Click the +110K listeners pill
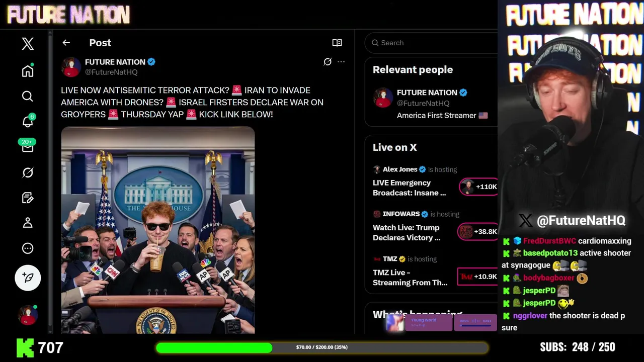 [x=478, y=187]
